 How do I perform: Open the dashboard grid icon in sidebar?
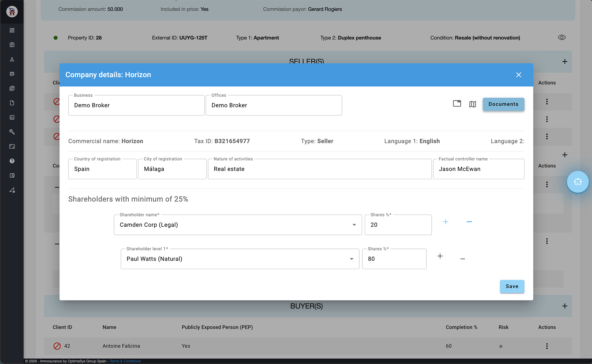[x=12, y=30]
